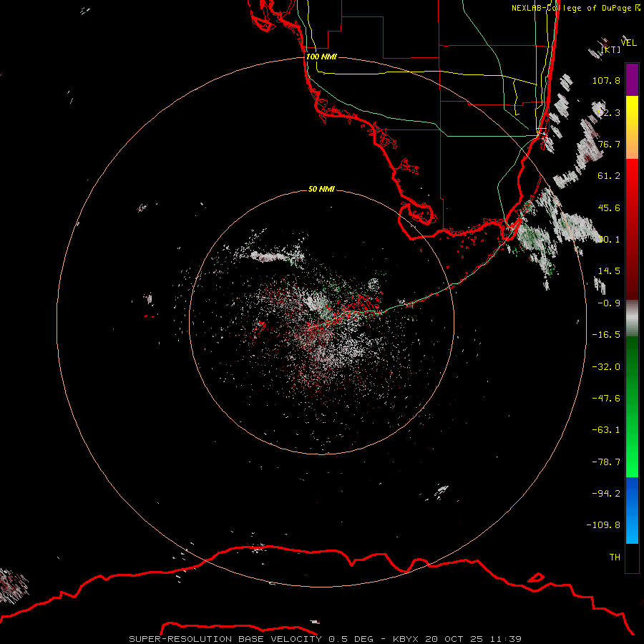Select the VEL legend title
This screenshot has width=644, height=644.
[x=628, y=42]
